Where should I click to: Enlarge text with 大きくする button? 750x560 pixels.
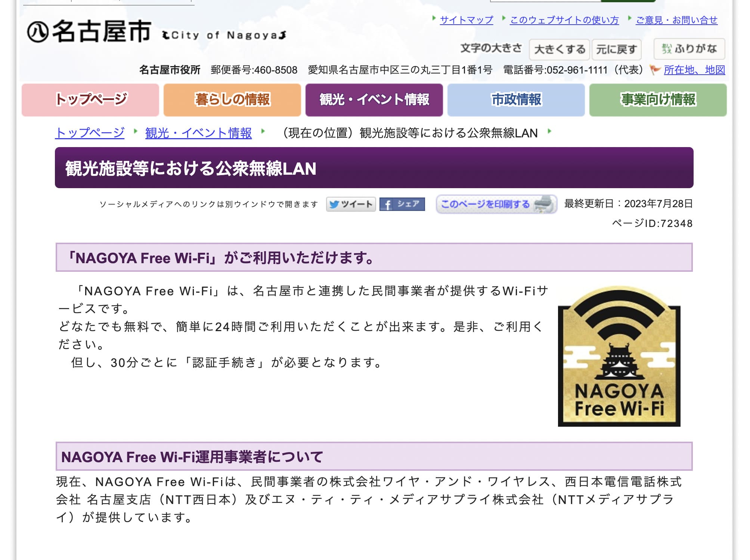coord(559,49)
